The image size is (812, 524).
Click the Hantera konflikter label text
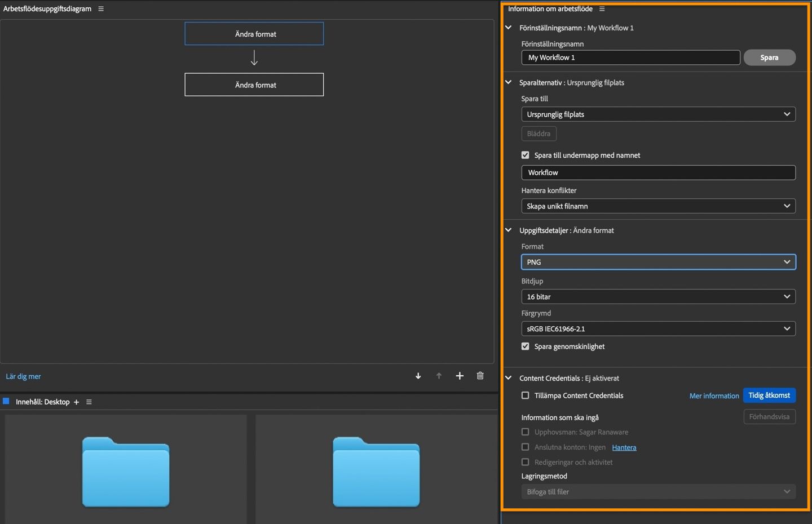pyautogui.click(x=549, y=190)
